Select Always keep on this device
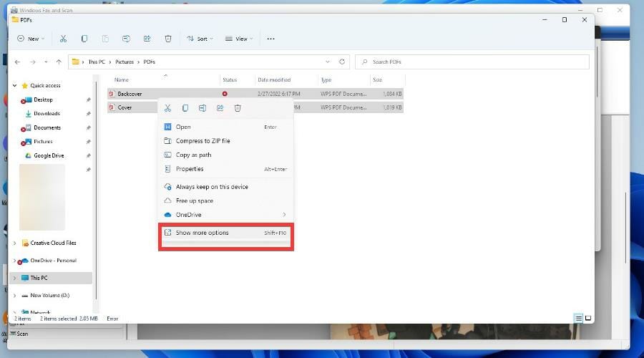644x358 pixels. [x=226, y=187]
